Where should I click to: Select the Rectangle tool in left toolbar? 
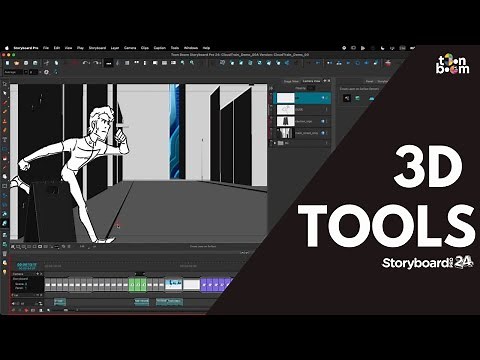(5, 149)
